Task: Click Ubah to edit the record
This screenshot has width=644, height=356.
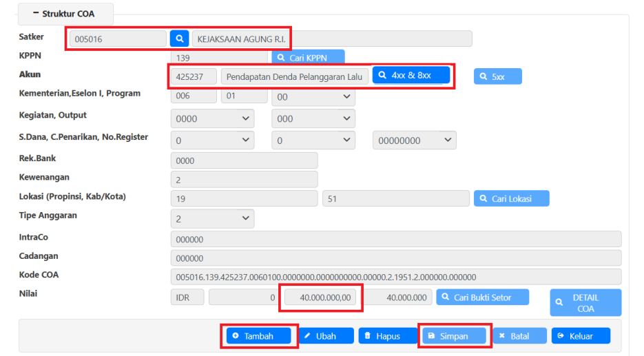Action: pos(326,336)
